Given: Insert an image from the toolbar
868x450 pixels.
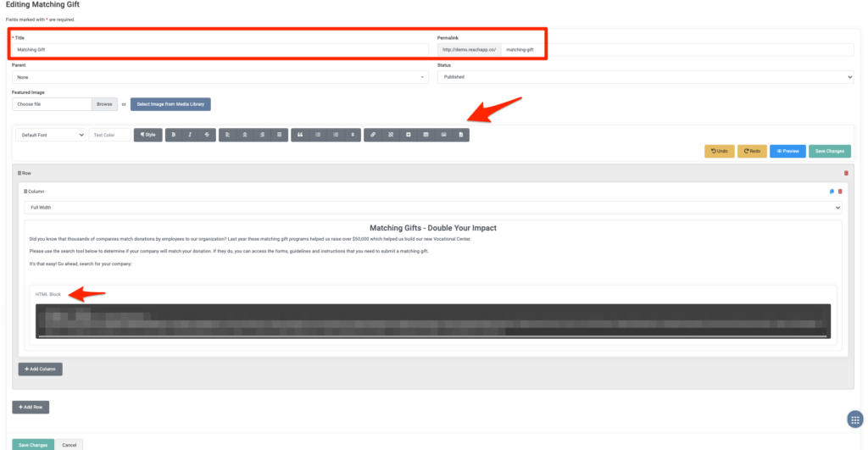Looking at the screenshot, I should pyautogui.click(x=443, y=135).
